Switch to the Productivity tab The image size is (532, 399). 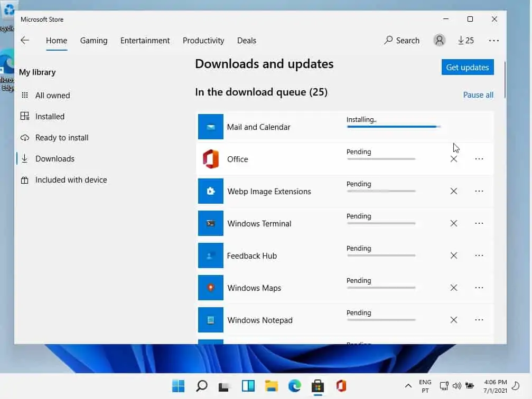coord(203,41)
